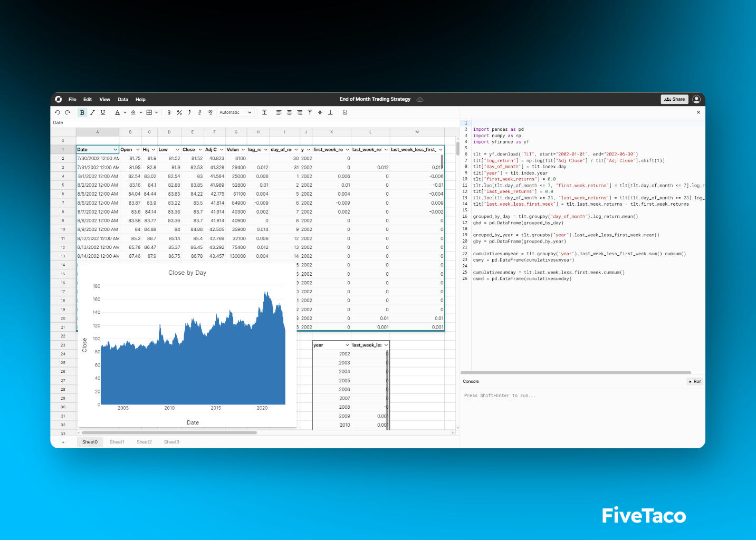Click the text wrap icon
This screenshot has width=756, height=540.
(264, 112)
